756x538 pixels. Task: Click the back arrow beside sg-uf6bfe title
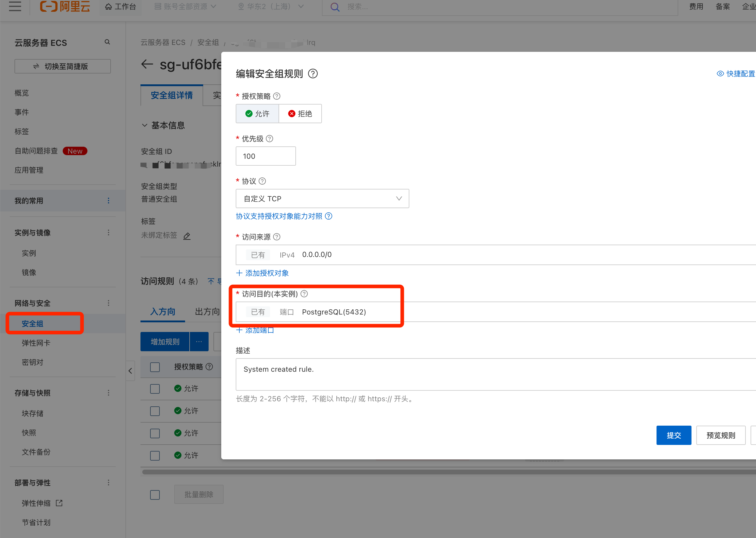pyautogui.click(x=147, y=64)
